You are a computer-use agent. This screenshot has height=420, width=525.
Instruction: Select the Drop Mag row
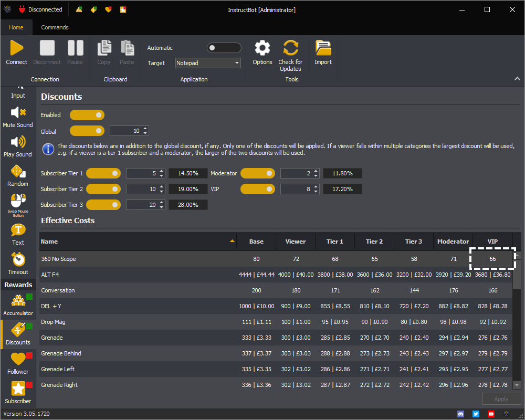(276, 322)
